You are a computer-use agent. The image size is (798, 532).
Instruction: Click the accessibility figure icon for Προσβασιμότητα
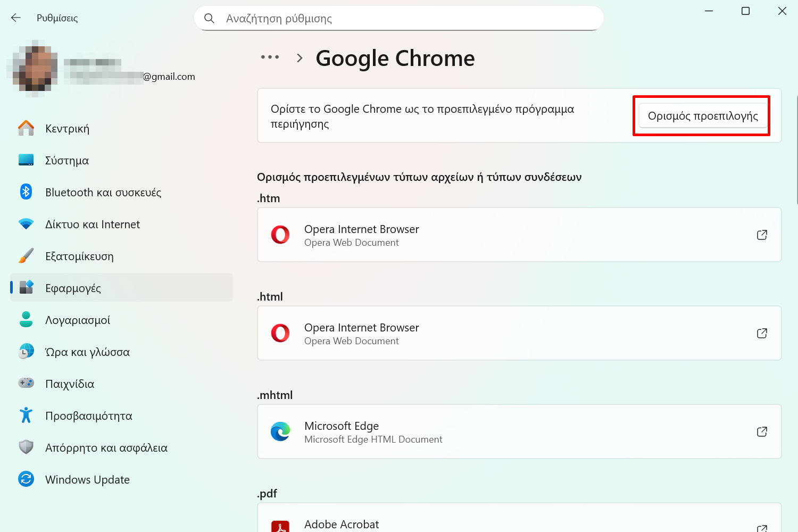pos(26,415)
